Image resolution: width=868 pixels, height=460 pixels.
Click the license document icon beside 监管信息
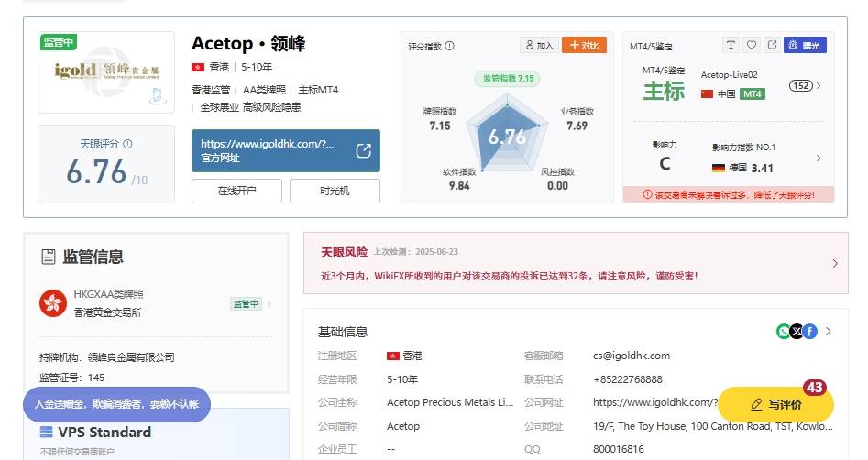point(49,257)
